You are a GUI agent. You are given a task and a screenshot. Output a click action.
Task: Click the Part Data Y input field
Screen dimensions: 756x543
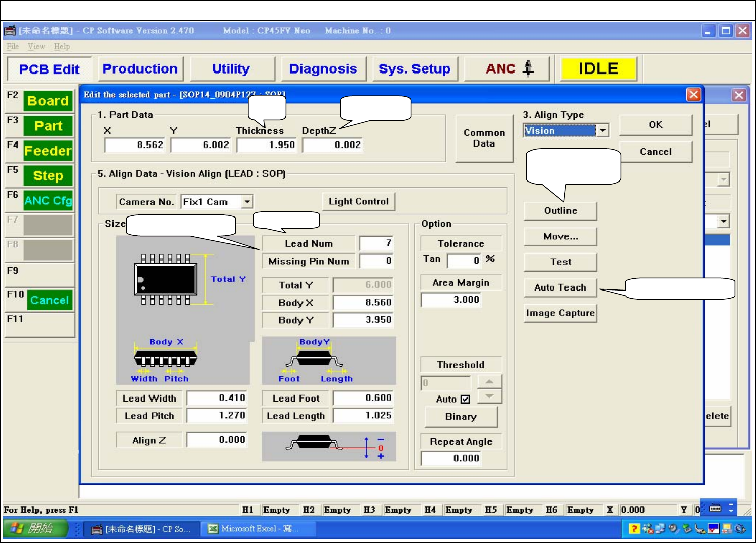click(201, 145)
